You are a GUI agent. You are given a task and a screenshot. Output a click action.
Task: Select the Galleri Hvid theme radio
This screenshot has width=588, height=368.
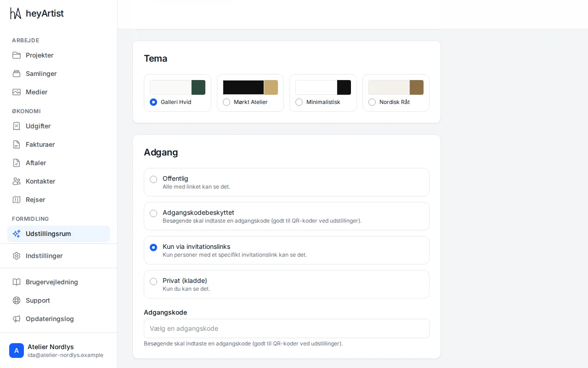pyautogui.click(x=153, y=102)
